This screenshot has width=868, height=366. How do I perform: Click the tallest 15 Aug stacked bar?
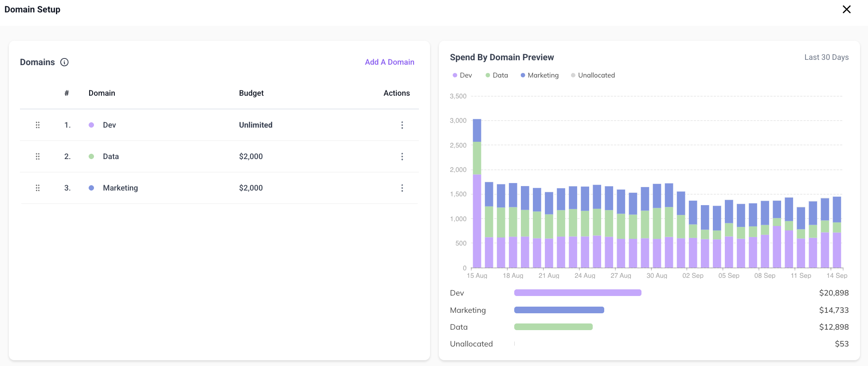tap(477, 193)
